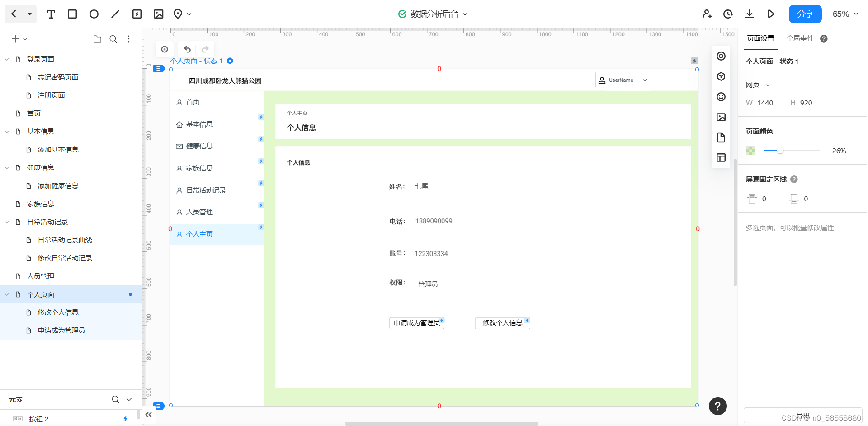Open the 65% zoom dropdown
Image resolution: width=868 pixels, height=426 pixels.
[845, 14]
